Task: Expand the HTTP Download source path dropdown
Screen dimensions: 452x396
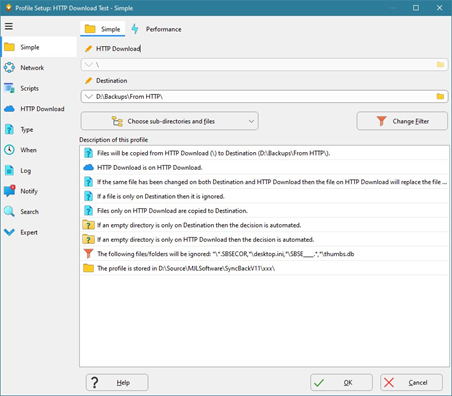Action: pyautogui.click(x=89, y=65)
